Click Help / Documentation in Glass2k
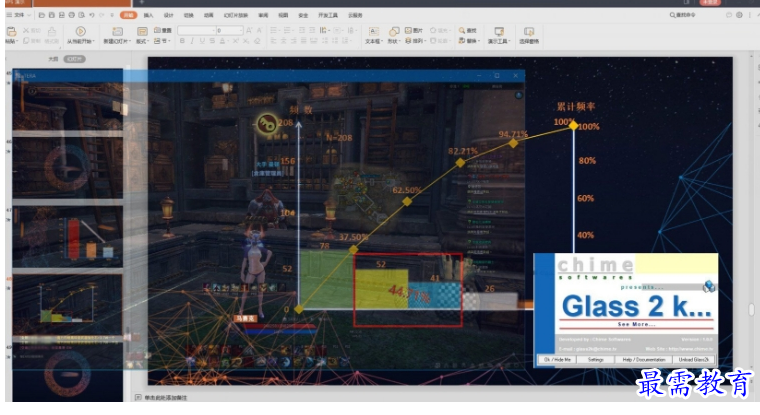Viewport: 760px width, 415px height. [x=644, y=360]
